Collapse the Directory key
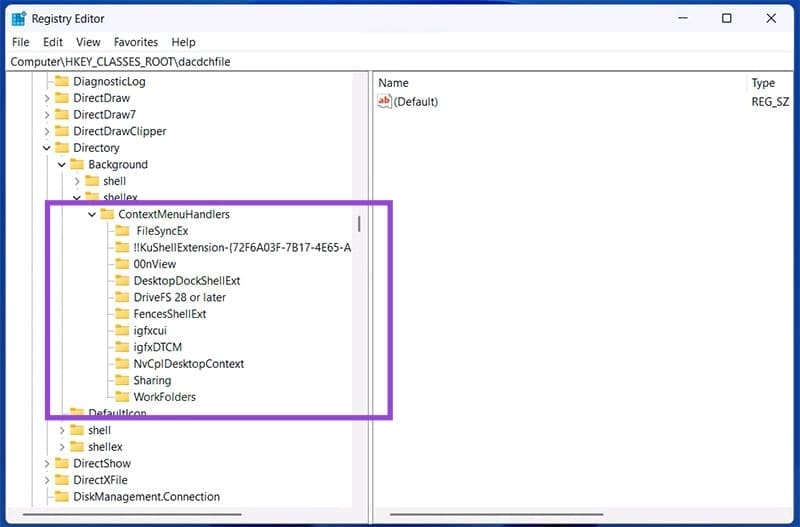Screen dimensions: 800x527 point(46,148)
